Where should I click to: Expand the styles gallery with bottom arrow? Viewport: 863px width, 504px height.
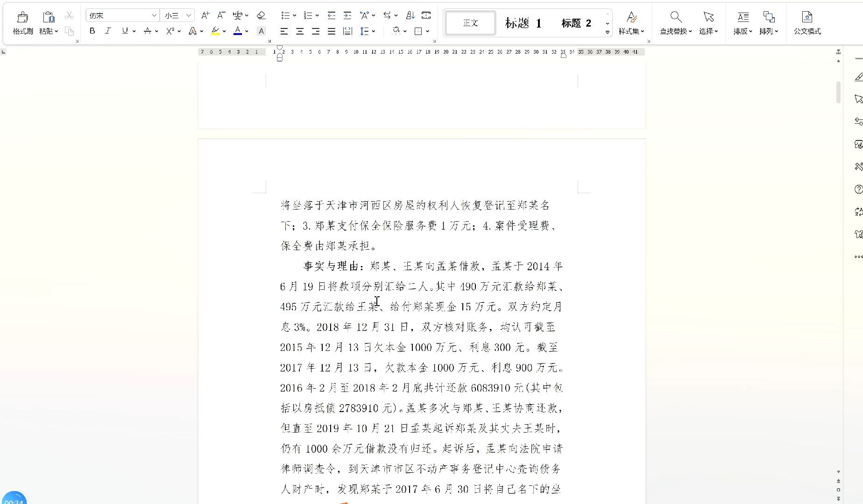coord(608,32)
